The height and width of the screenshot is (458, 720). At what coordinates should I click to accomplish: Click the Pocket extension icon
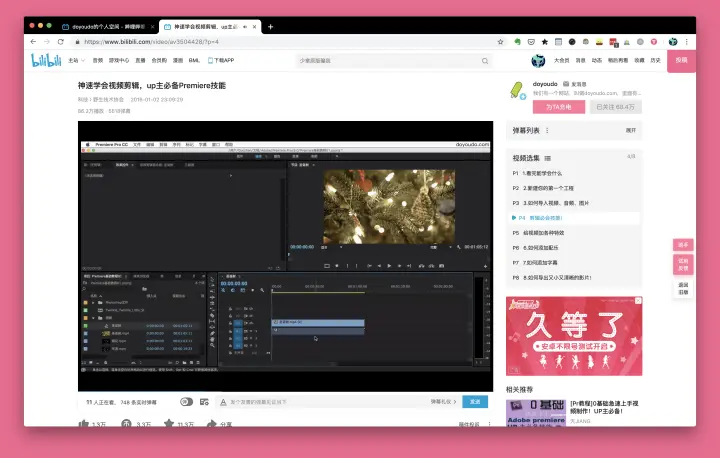click(x=531, y=42)
